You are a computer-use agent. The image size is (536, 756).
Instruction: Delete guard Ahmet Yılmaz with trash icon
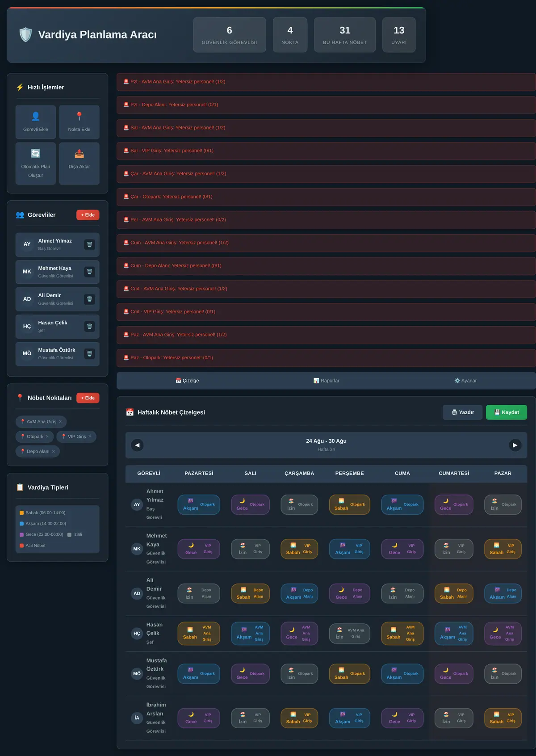coord(89,244)
